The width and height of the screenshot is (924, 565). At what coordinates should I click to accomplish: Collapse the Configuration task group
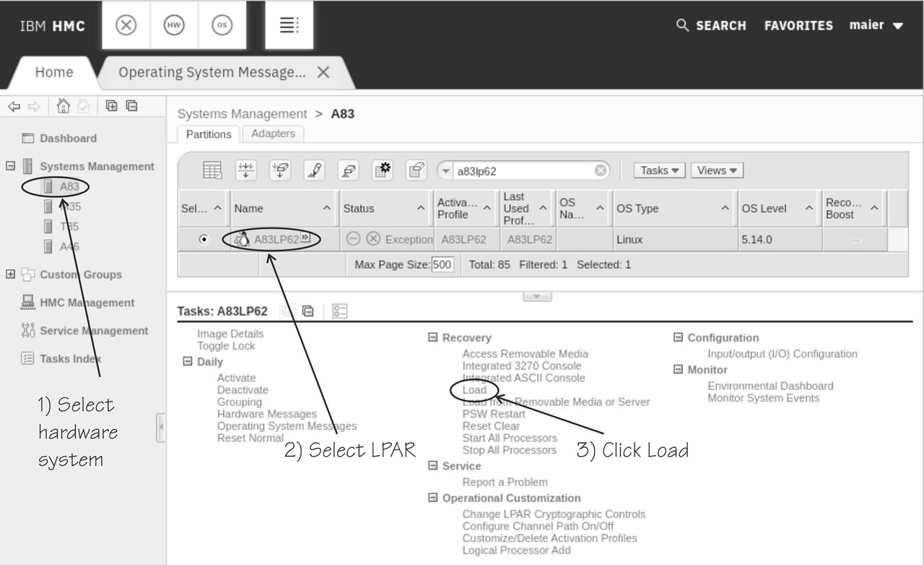[678, 337]
